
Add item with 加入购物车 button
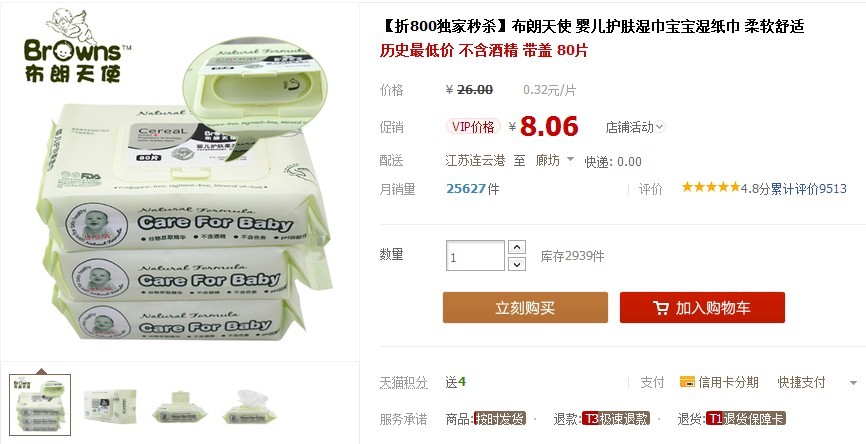pyautogui.click(x=702, y=308)
